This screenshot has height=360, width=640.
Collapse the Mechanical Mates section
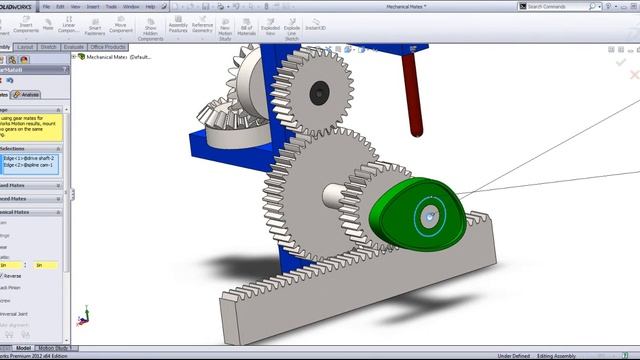[58, 213]
